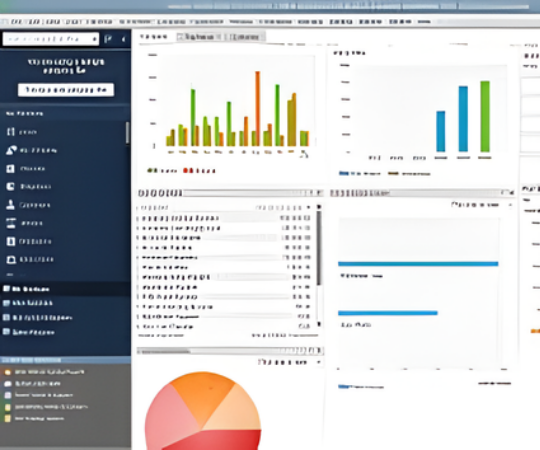Click the flag icon beside the sidebar search box

(x=108, y=39)
